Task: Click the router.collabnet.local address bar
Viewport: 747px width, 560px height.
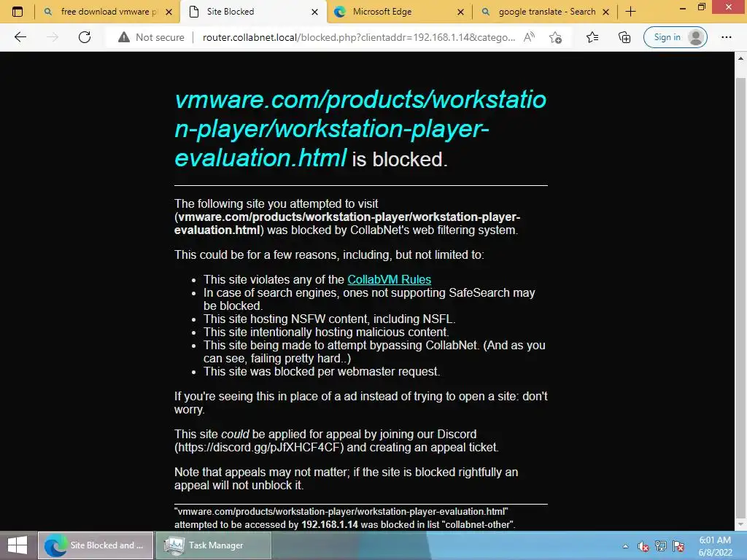Action: coord(359,37)
